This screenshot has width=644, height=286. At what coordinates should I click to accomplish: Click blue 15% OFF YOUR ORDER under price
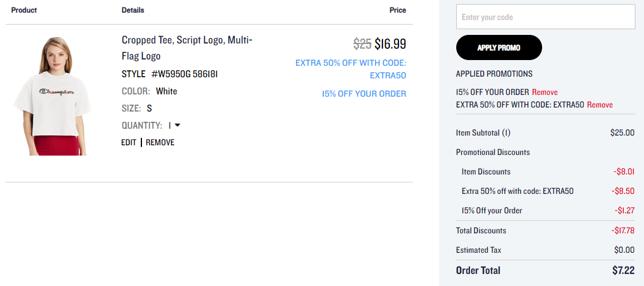coord(364,94)
